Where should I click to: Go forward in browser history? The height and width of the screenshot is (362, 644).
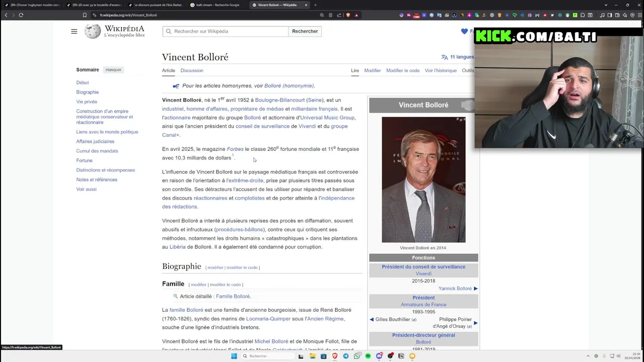click(x=14, y=15)
